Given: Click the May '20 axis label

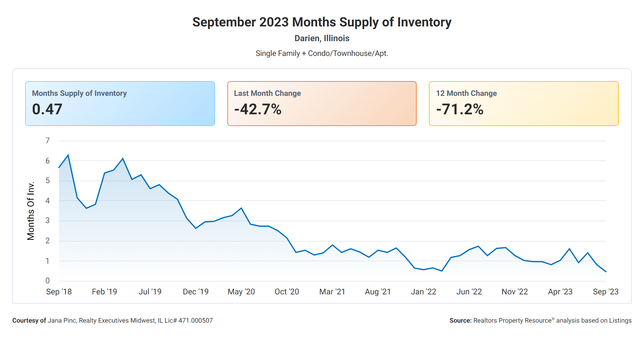Looking at the screenshot, I should point(241,292).
